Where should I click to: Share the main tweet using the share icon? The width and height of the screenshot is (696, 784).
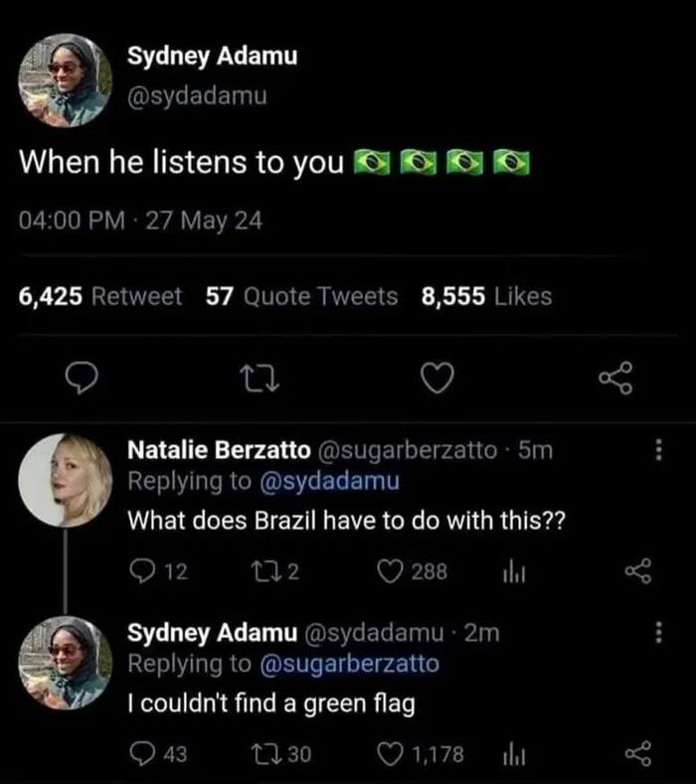tap(615, 378)
